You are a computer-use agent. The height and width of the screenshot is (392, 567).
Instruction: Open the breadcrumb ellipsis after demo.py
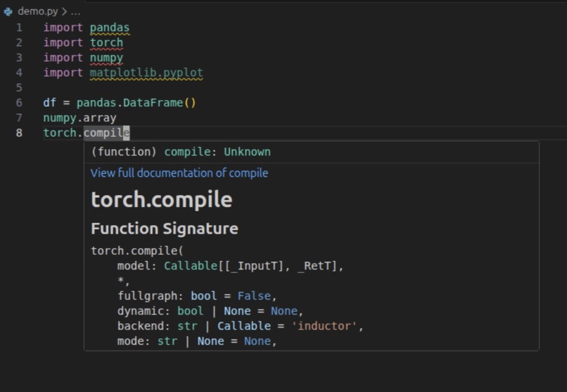(75, 11)
